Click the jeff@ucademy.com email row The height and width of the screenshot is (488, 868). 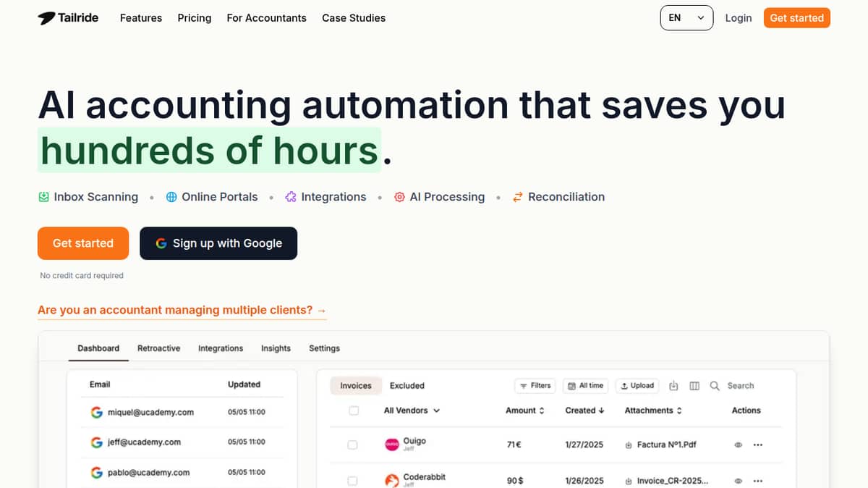pyautogui.click(x=182, y=442)
